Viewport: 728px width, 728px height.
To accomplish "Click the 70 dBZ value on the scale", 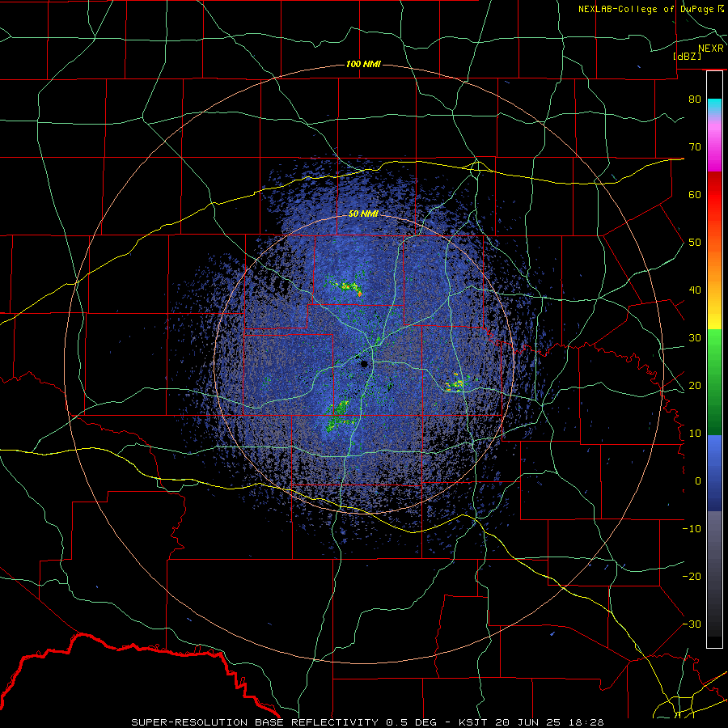I will (695, 146).
